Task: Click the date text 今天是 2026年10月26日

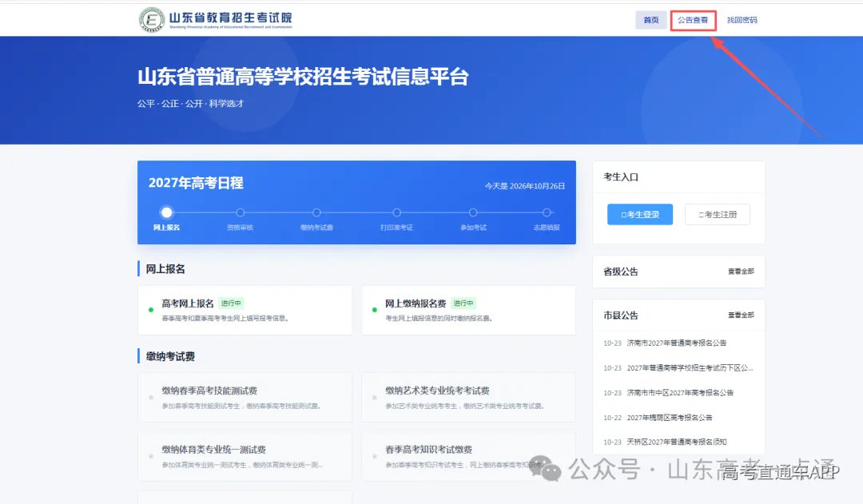Action: pos(524,186)
